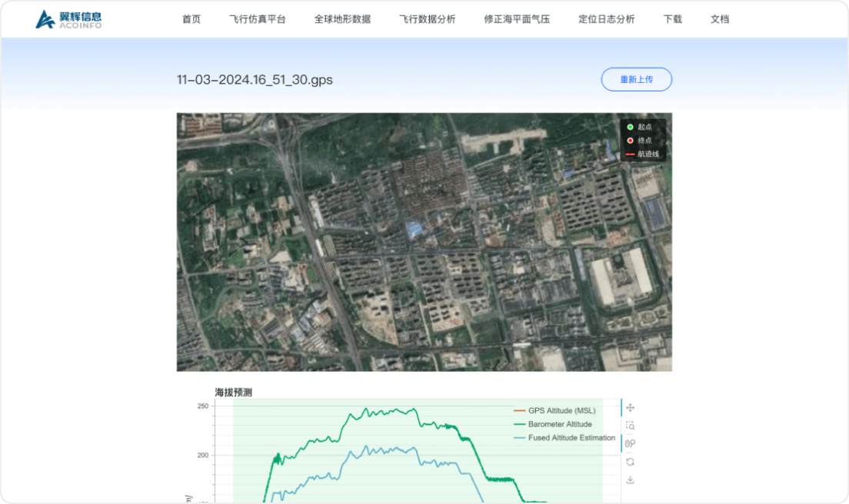849x504 pixels.
Task: Click the 海拔预测 chart title
Action: (233, 393)
